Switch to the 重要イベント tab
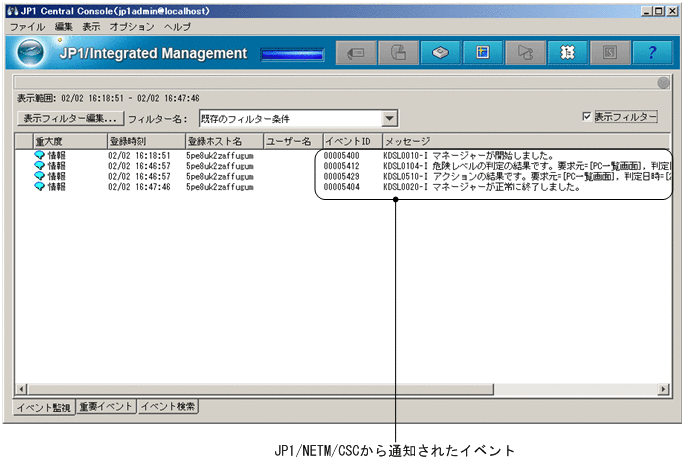The width and height of the screenshot is (685, 463). (106, 406)
